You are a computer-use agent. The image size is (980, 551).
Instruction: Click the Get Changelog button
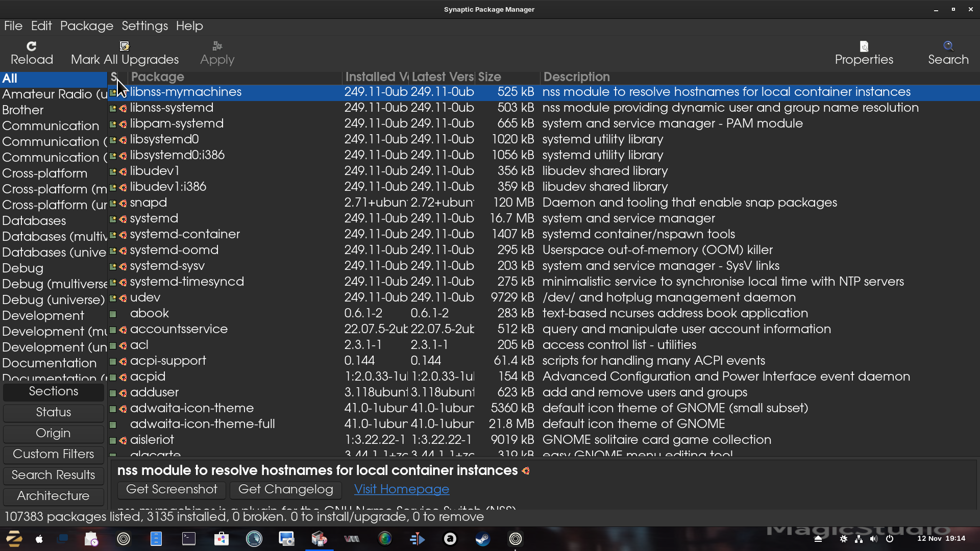tap(285, 490)
